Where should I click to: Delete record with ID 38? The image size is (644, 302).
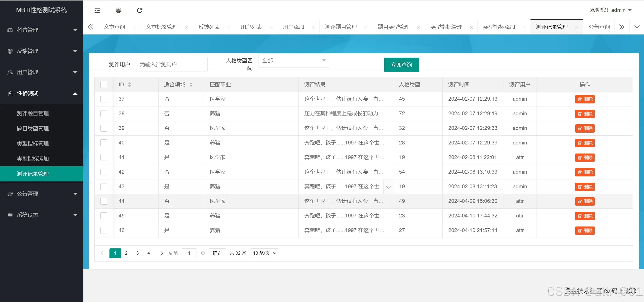[x=585, y=114]
